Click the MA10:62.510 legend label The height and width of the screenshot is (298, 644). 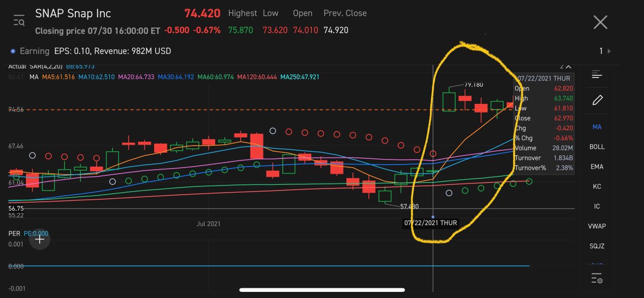tap(97, 77)
